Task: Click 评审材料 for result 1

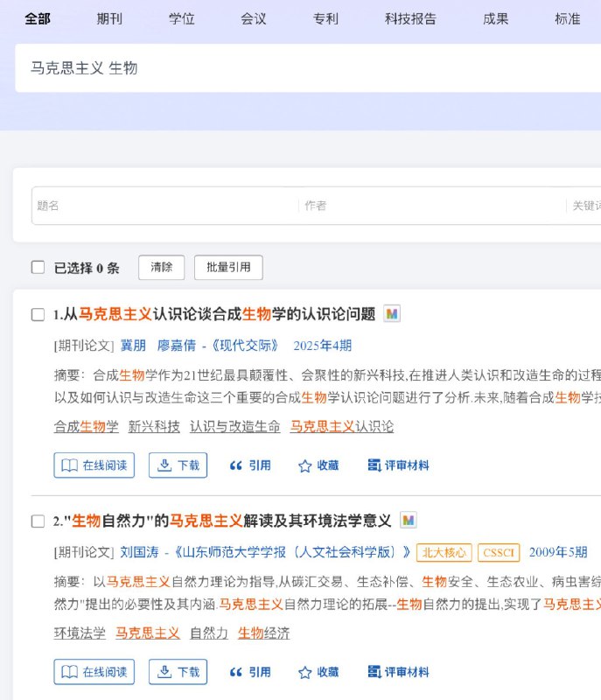Action: [x=398, y=465]
